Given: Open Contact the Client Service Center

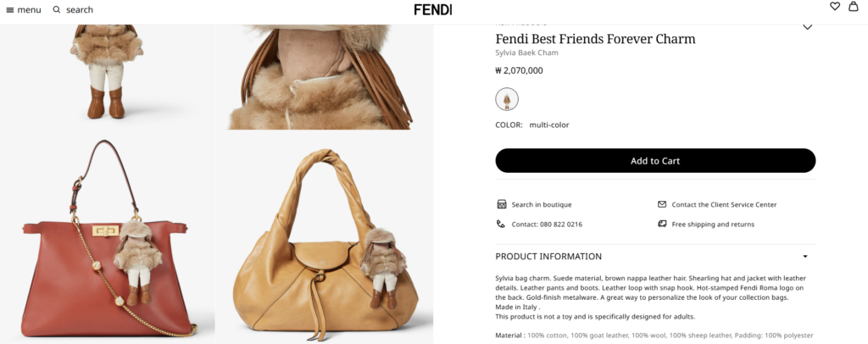Looking at the screenshot, I should coord(724,204).
